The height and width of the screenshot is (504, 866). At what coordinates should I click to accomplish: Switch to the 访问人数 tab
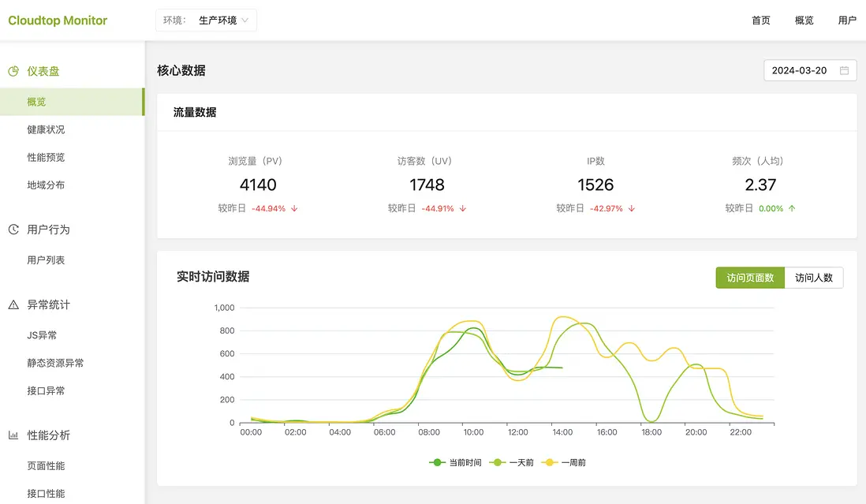813,278
